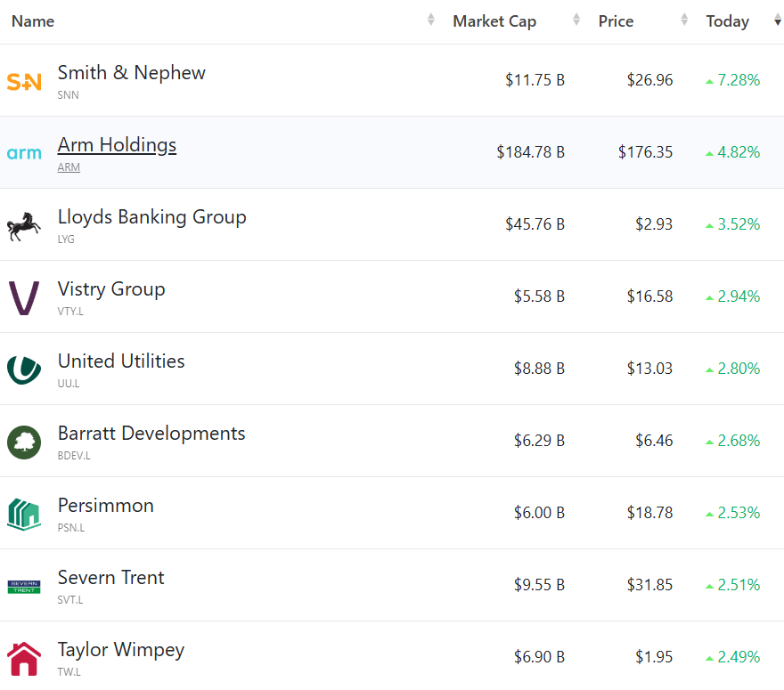784x690 pixels.
Task: Sort by Market Cap column header
Action: (494, 21)
